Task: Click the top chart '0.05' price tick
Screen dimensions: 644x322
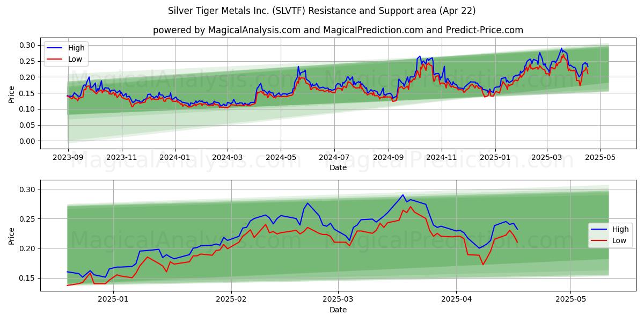Action: coord(28,125)
